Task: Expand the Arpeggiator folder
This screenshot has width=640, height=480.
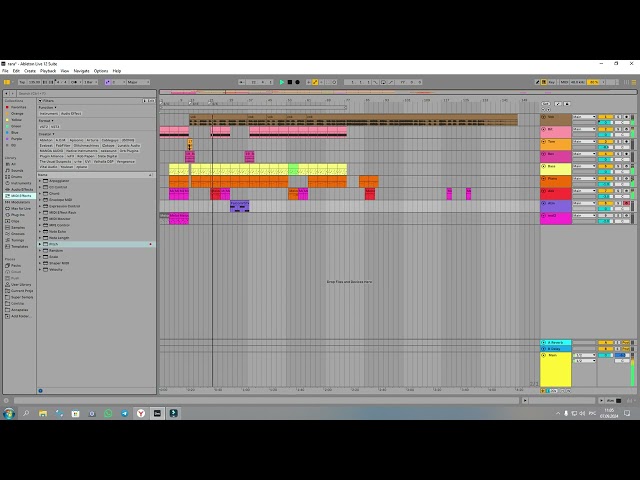Action: (40, 181)
